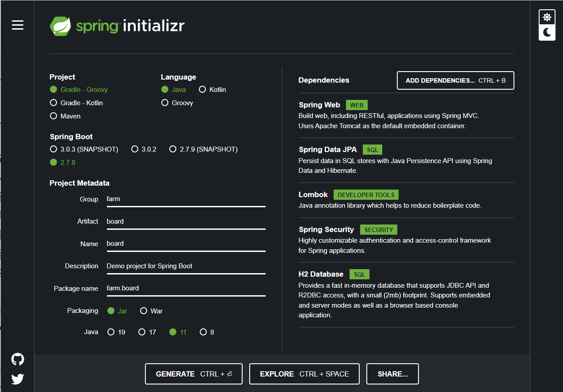Select Gradle - Groovy project type
Viewport: 563px width, 392px height.
point(79,89)
